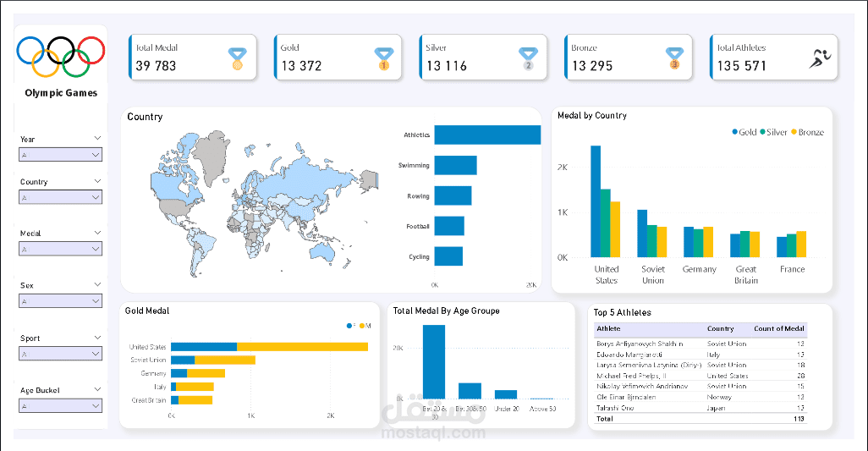868x451 pixels.
Task: Open the Country dropdown box
Action: [x=60, y=197]
